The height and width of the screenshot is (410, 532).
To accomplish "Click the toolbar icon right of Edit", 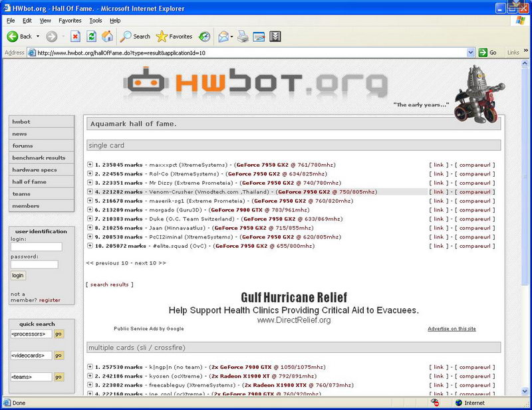I will (x=275, y=37).
